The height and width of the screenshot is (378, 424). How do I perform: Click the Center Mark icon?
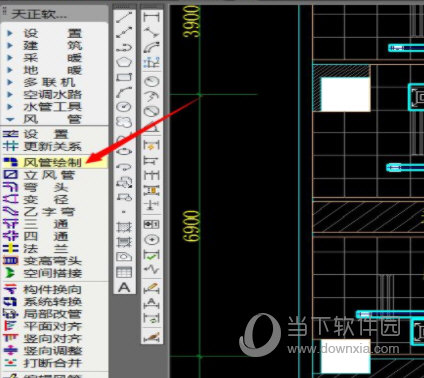coord(152,239)
